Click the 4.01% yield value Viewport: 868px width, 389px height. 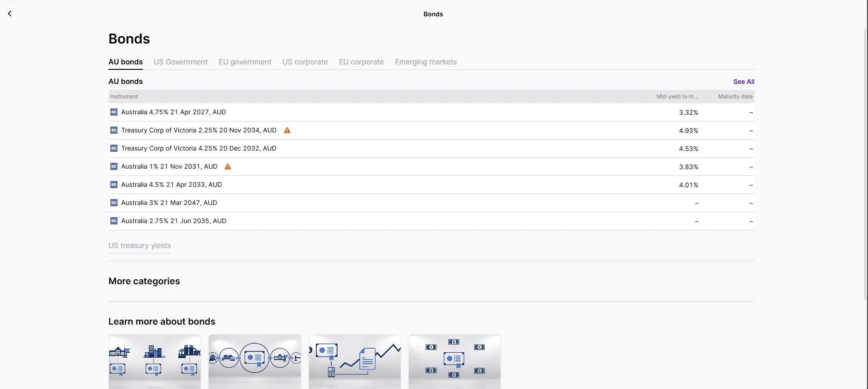(x=688, y=185)
